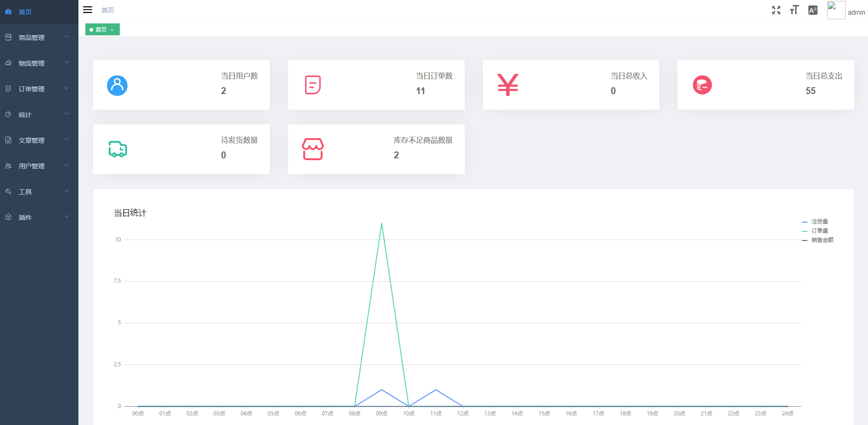Viewport: 868px width, 425px height.
Task: Open the font size adjustment icon
Action: pos(794,10)
